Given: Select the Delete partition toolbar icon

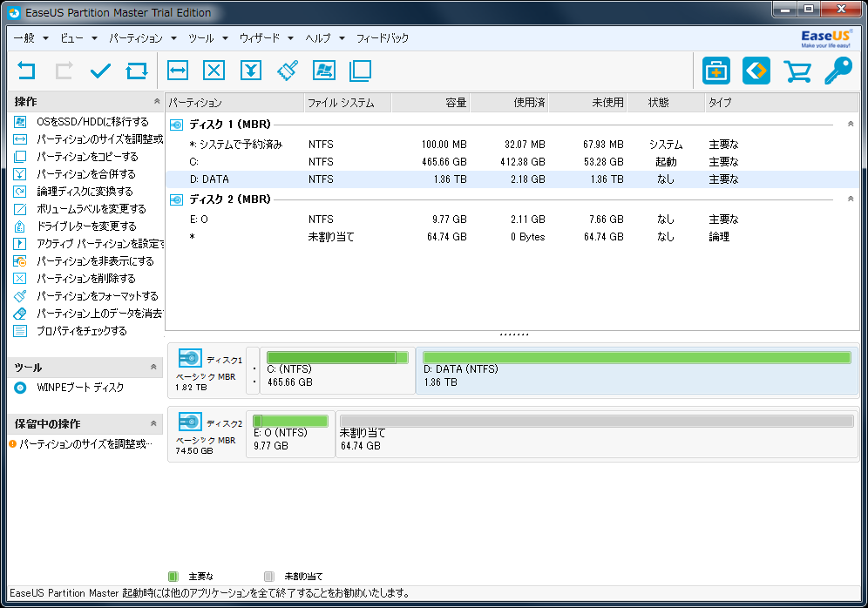Looking at the screenshot, I should click(214, 71).
